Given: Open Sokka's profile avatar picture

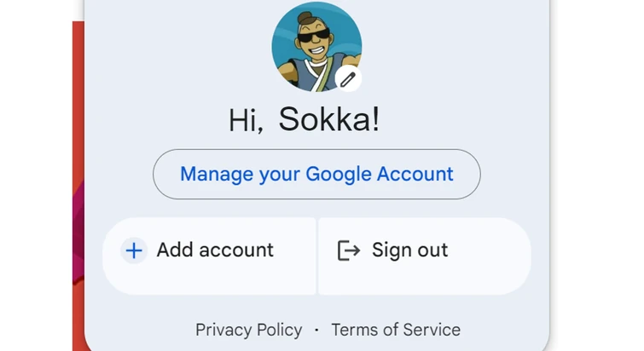Looking at the screenshot, I should (315, 47).
